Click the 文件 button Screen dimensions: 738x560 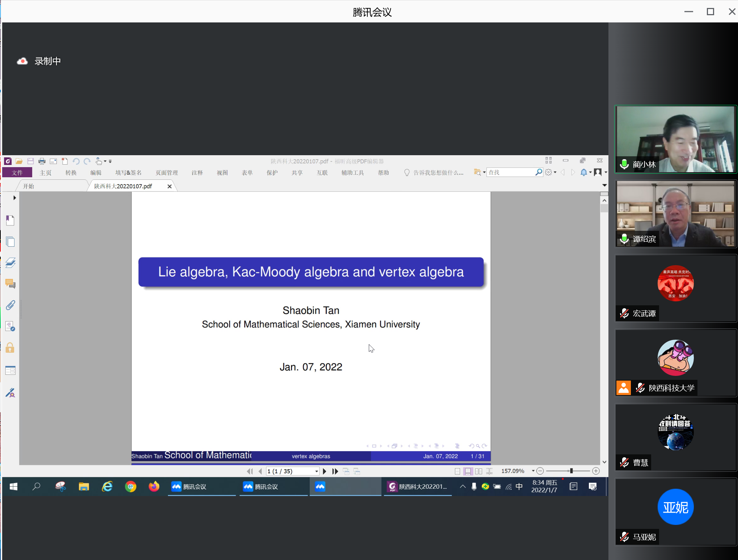(x=17, y=173)
